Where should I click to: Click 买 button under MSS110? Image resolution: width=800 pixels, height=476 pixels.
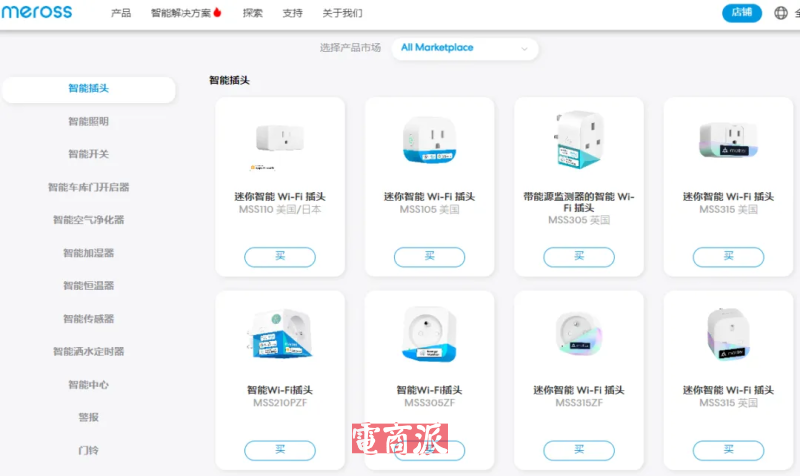279,257
